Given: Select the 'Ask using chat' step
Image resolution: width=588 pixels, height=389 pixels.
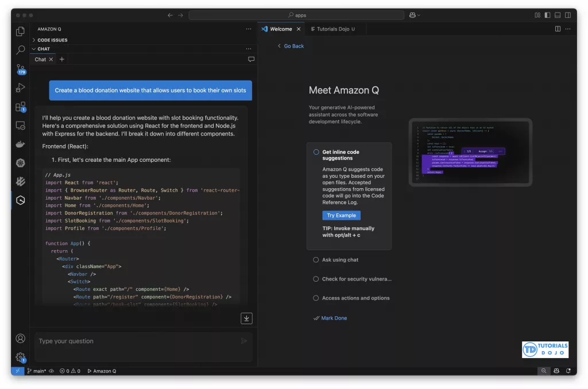Looking at the screenshot, I should click(x=340, y=260).
